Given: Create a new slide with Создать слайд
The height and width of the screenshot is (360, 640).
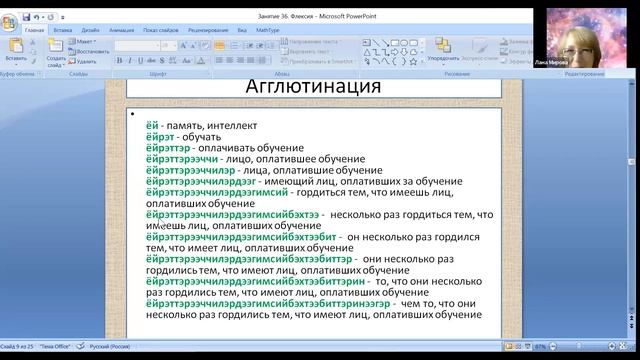Looking at the screenshot, I should [56, 52].
